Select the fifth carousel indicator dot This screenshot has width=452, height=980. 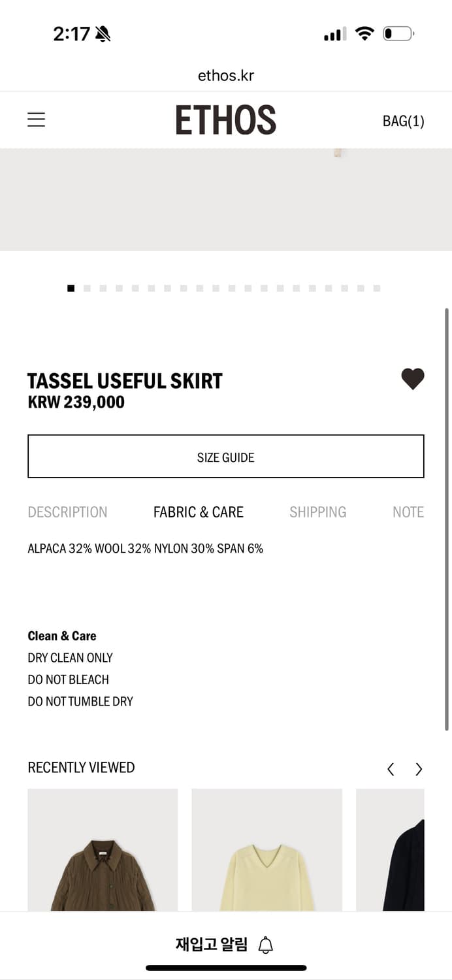pyautogui.click(x=135, y=287)
